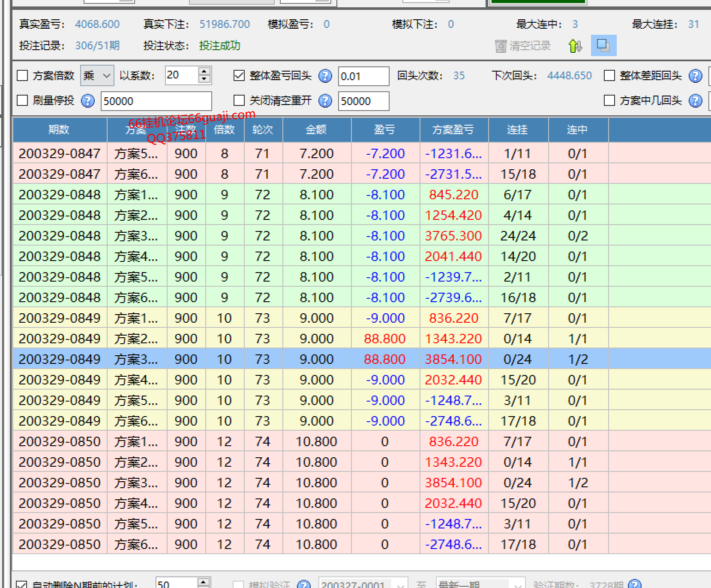Viewport: 711px width, 588px height.
Task: Select row 200329-0850 方案6
Action: pyautogui.click(x=362, y=544)
